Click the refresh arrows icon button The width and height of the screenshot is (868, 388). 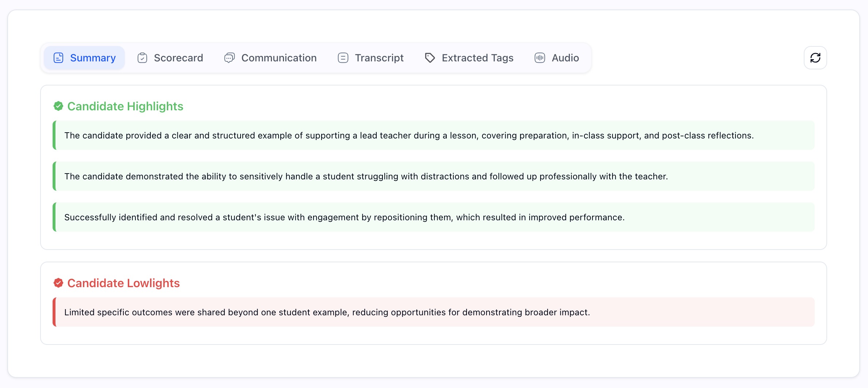click(815, 58)
